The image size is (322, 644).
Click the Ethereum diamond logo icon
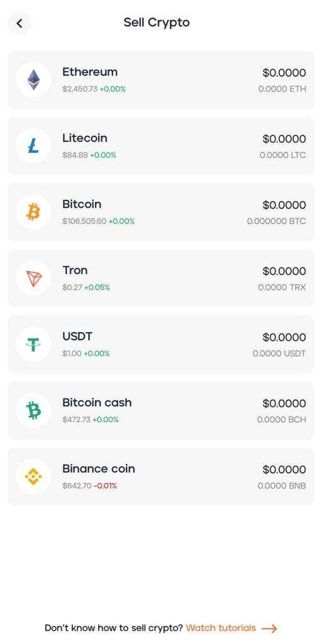coord(34,80)
